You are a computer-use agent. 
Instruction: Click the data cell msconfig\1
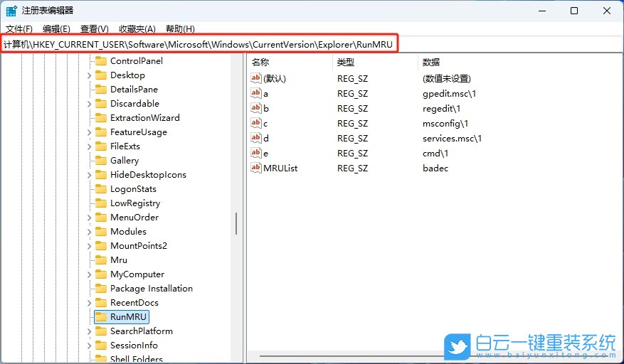tap(445, 124)
